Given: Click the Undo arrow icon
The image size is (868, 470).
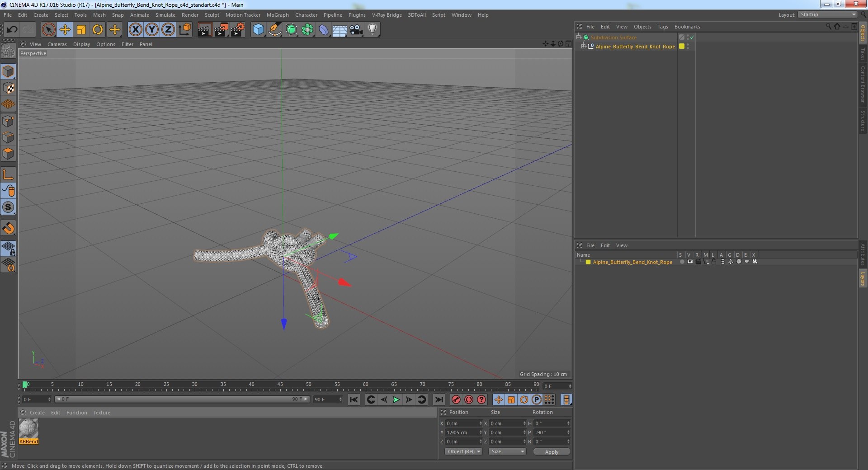Looking at the screenshot, I should pos(12,30).
